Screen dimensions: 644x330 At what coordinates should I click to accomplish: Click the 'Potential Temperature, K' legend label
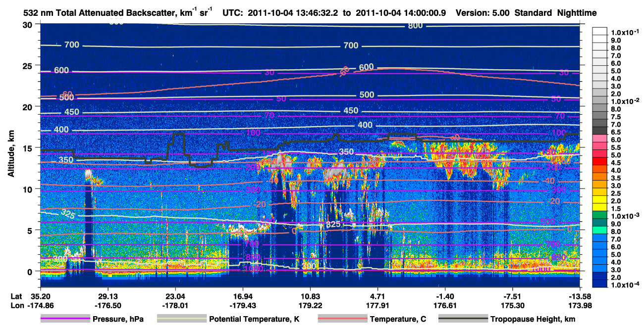coord(255,319)
